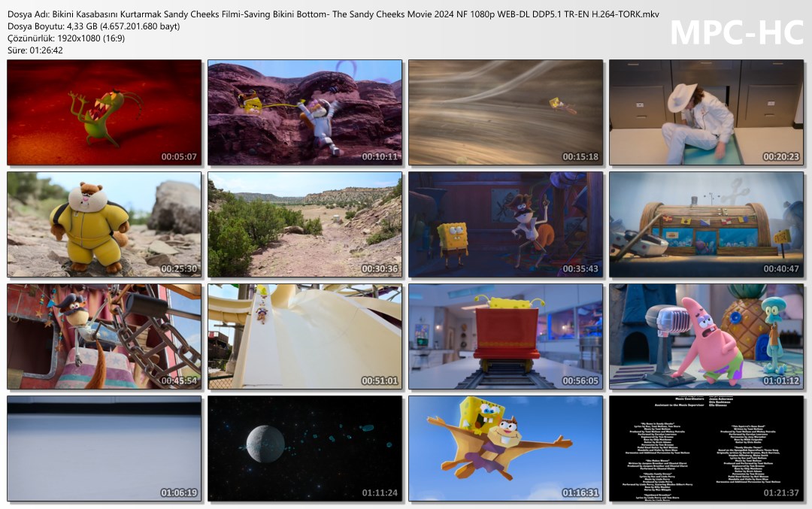This screenshot has height=509, width=812.
Task: Click the sandstorm thumbnail stamped 00:15:18
Action: [505, 112]
